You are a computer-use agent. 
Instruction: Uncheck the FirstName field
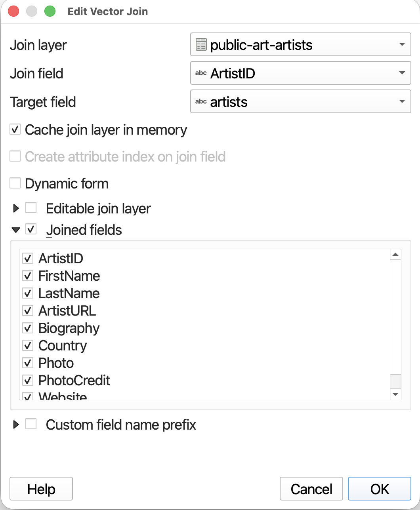click(x=27, y=276)
